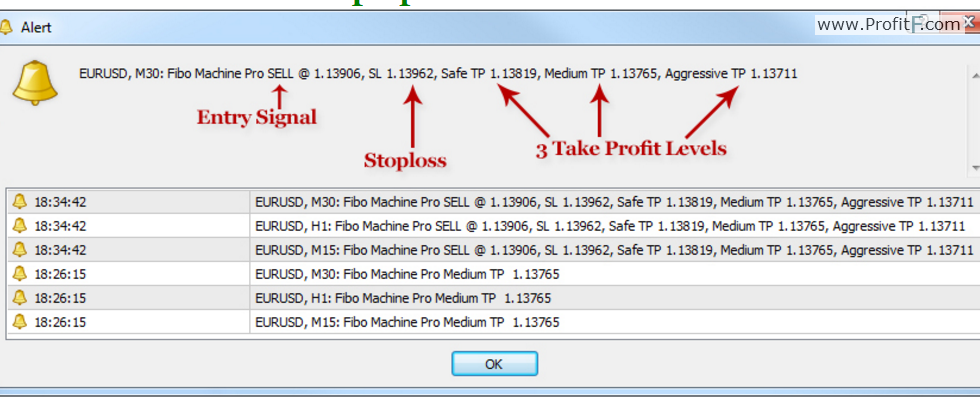Image resolution: width=980 pixels, height=412 pixels.
Task: Click the 18:26:15 time of the M15 Medium TP alert
Action: point(60,323)
